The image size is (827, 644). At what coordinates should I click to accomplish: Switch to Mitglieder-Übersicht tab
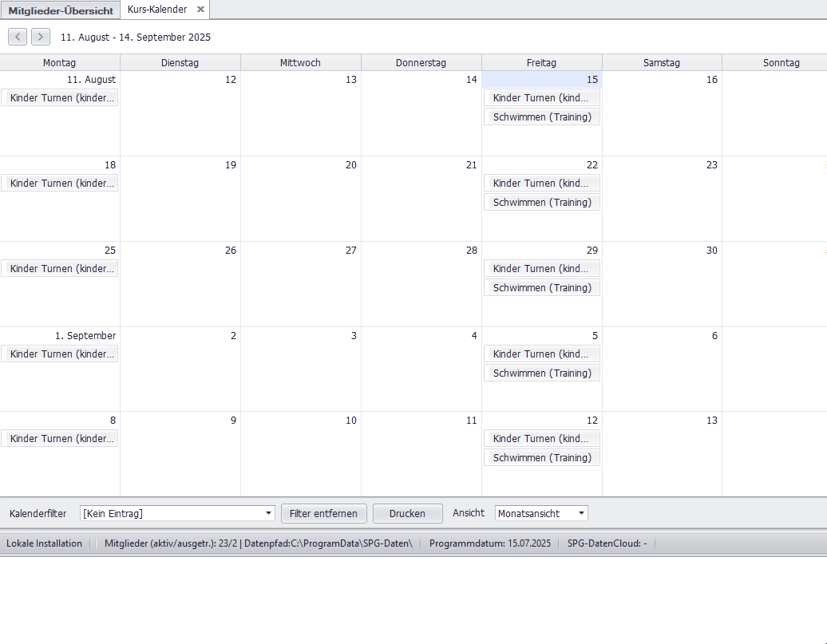point(61,10)
